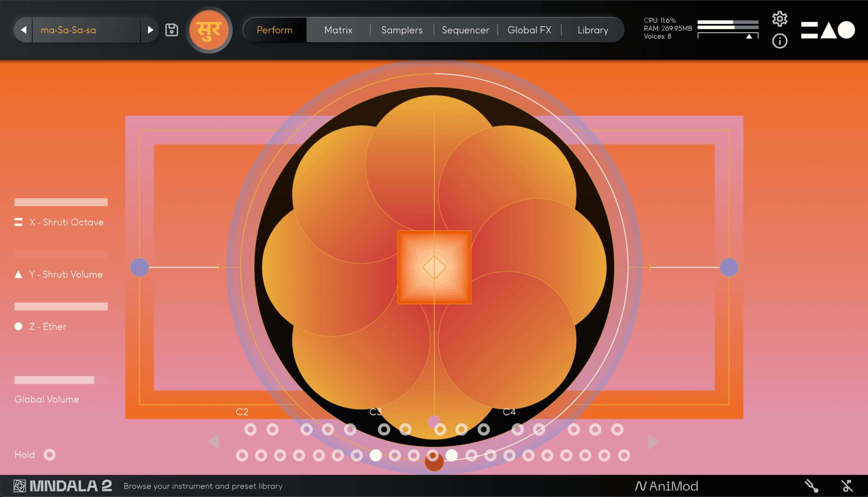Shift the keyboard left with the arrow
The image size is (868, 497).
pyautogui.click(x=213, y=442)
